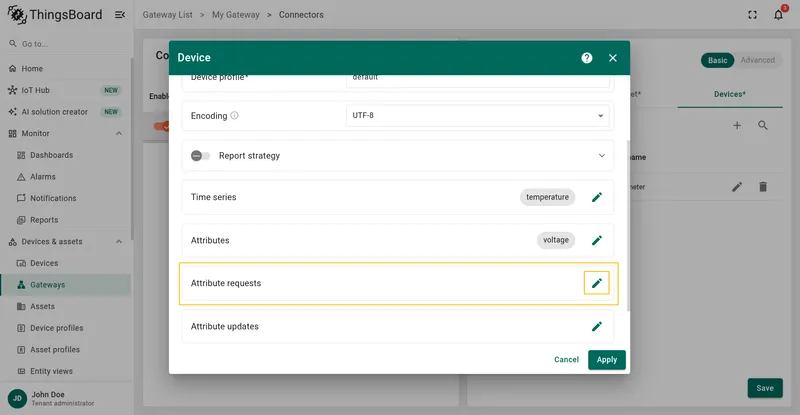Screen dimensions: 800x415
Task: Close the Device dialog
Action: point(613,58)
